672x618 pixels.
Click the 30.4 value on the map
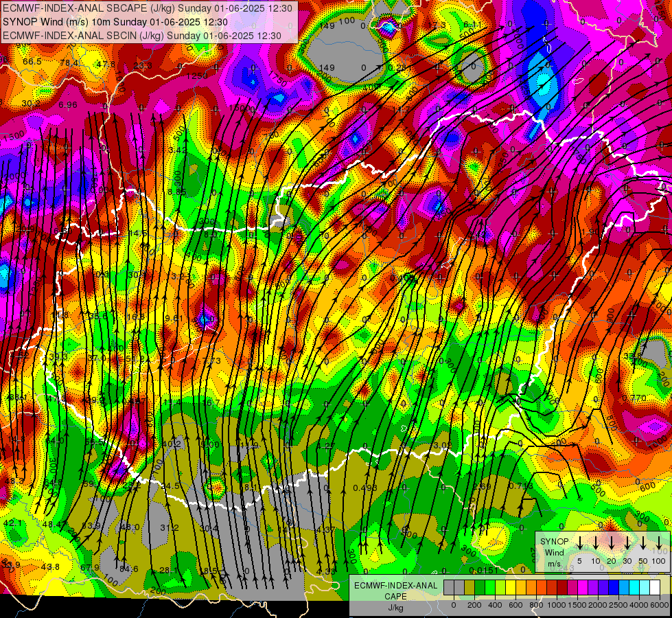pyautogui.click(x=209, y=529)
